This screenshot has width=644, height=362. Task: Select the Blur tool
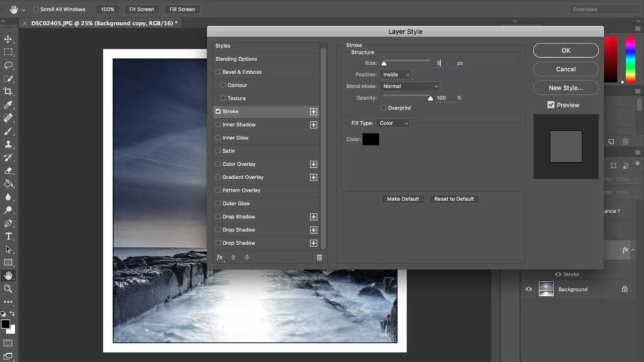8,197
